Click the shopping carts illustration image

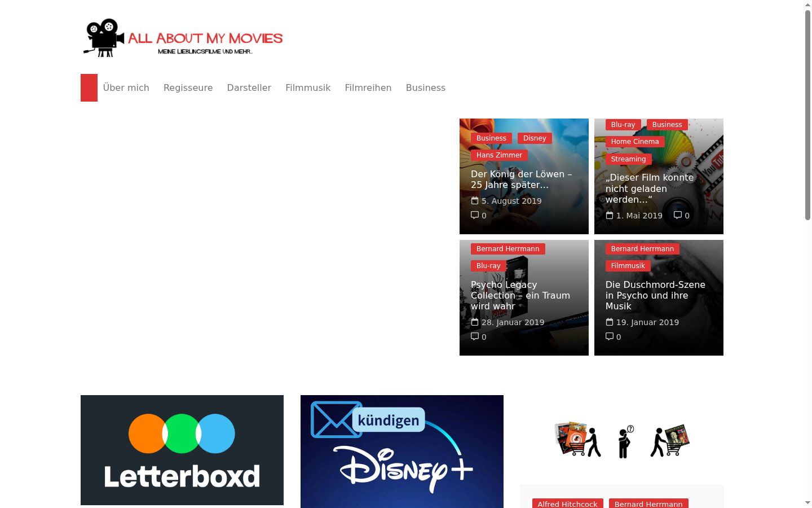point(622,440)
